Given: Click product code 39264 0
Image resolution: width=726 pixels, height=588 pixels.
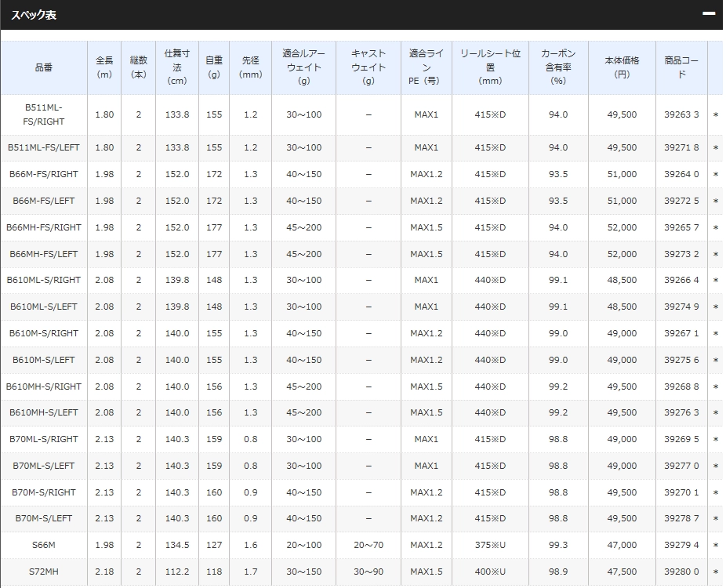Looking at the screenshot, I should pos(681,174).
